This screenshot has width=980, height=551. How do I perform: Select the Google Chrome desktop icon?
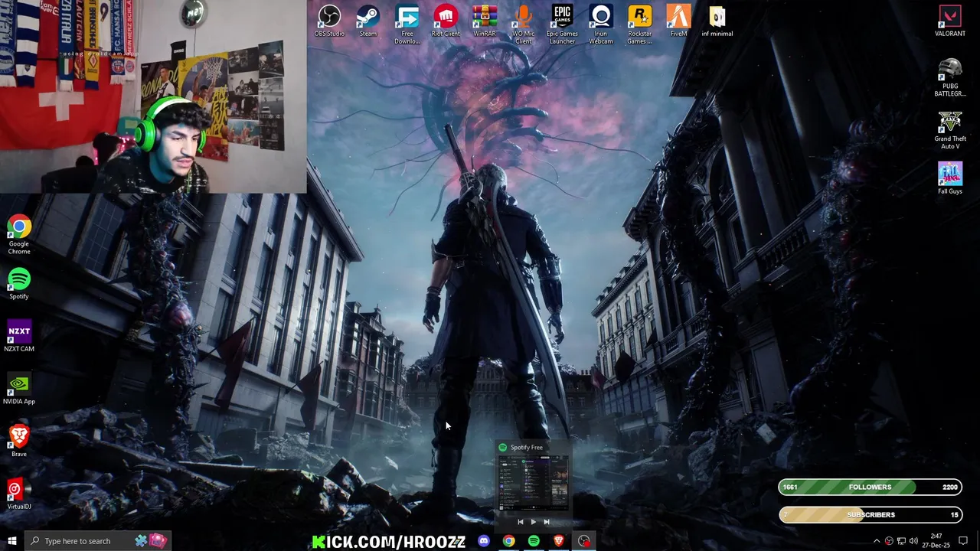tap(19, 235)
